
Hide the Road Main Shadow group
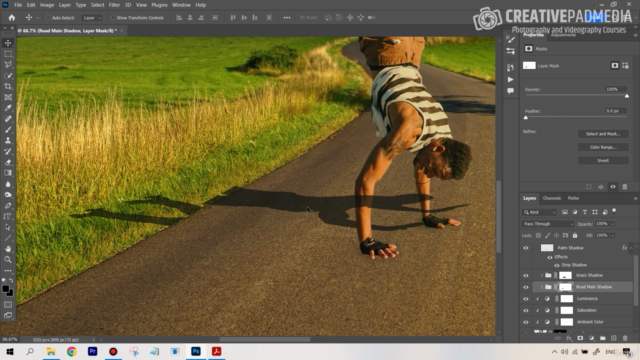[x=526, y=287]
